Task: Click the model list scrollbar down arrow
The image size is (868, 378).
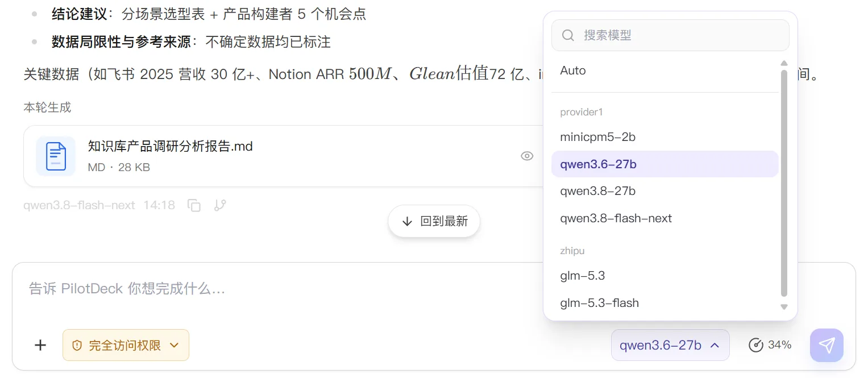Action: (784, 307)
